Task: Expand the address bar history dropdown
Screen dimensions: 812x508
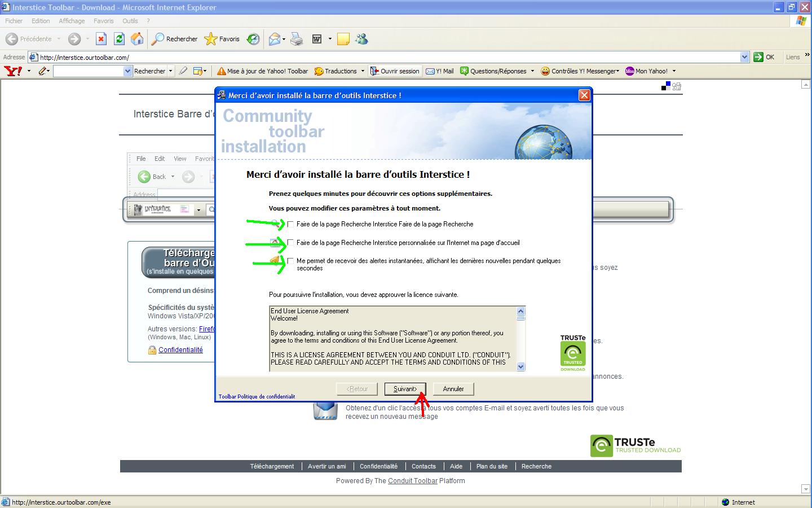Action: tap(744, 57)
